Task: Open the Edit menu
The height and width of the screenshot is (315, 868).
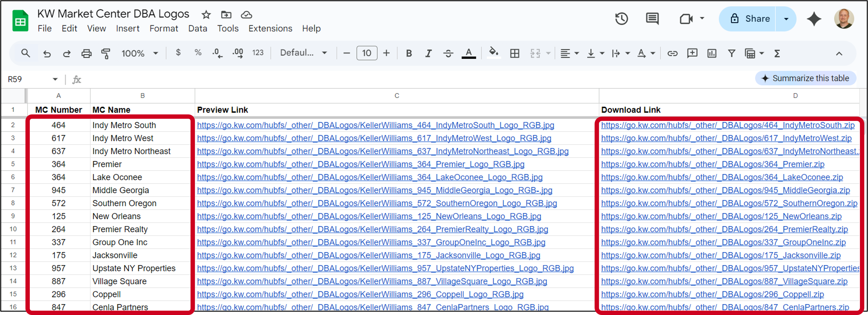Action: (70, 29)
